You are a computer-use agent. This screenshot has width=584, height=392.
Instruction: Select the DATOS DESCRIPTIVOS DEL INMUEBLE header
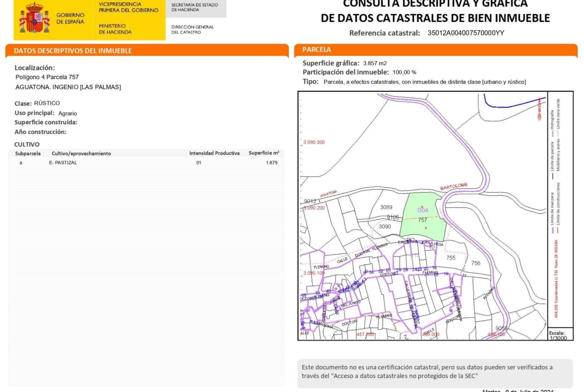click(x=73, y=51)
